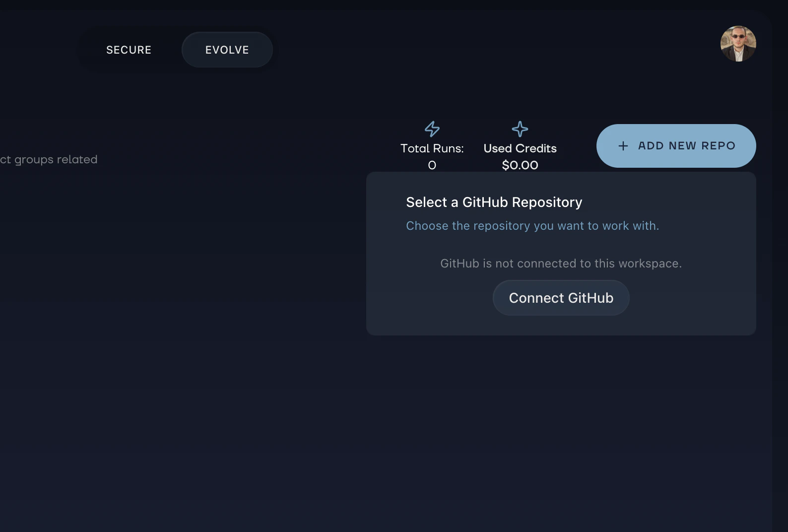Click the 'Select a GitHub Repository' heading
The width and height of the screenshot is (788, 532).
tap(494, 202)
